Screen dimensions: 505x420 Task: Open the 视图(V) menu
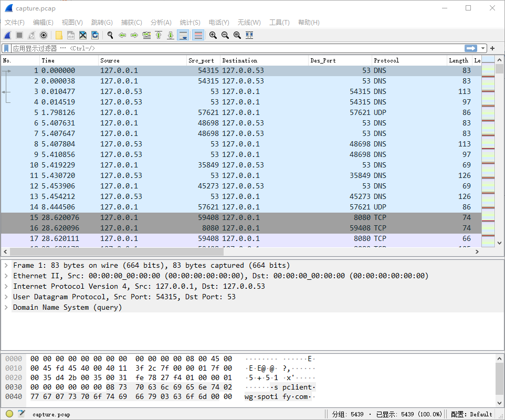(x=72, y=22)
